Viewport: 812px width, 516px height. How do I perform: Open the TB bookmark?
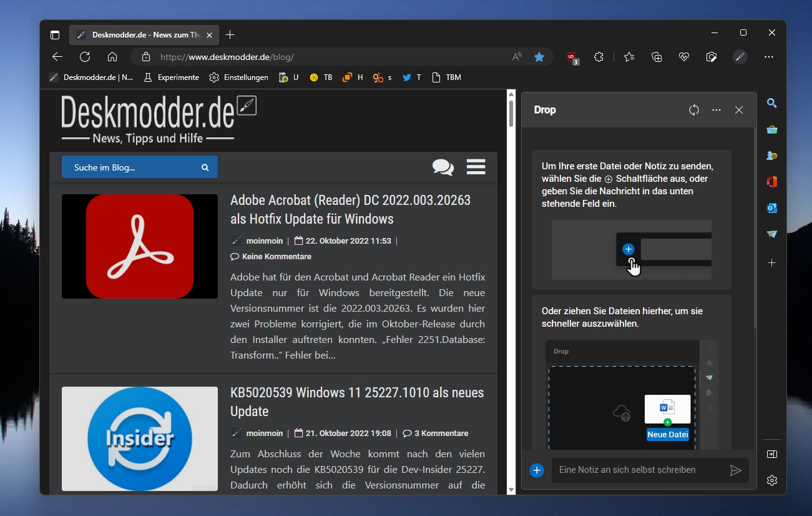click(321, 77)
